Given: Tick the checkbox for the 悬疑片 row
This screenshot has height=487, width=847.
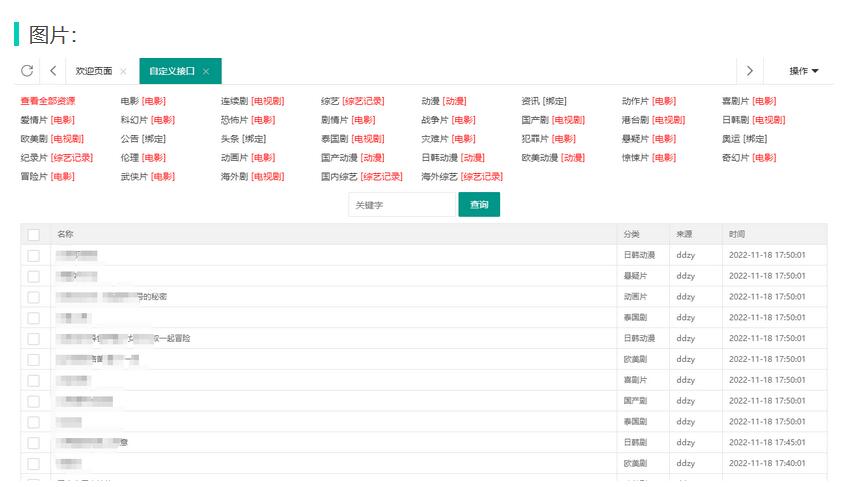Looking at the screenshot, I should pyautogui.click(x=34, y=276).
